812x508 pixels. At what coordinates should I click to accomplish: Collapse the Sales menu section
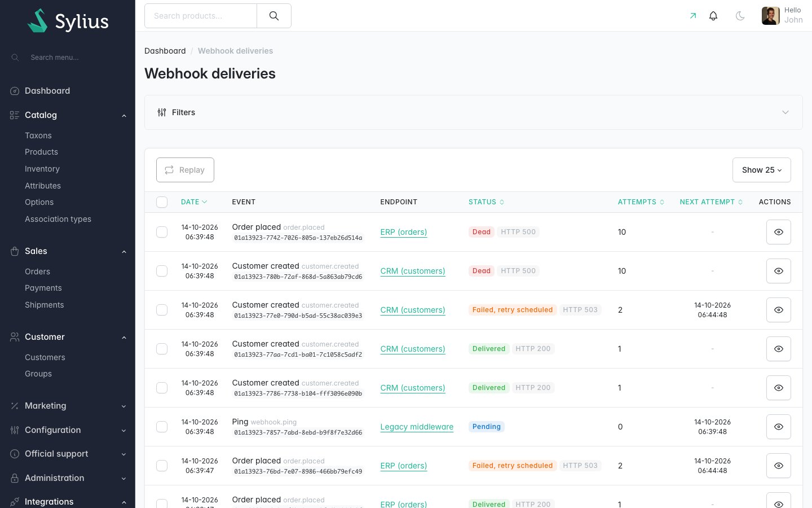pos(123,252)
